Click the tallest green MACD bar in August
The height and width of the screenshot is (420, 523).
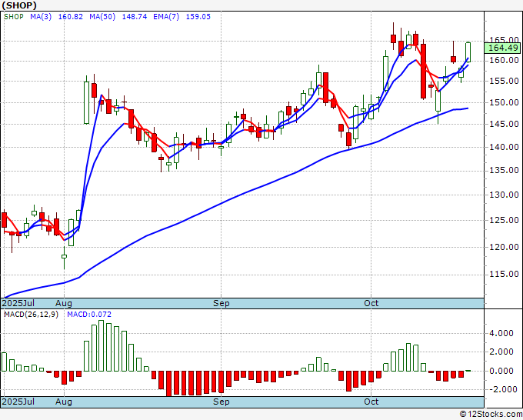coord(102,346)
